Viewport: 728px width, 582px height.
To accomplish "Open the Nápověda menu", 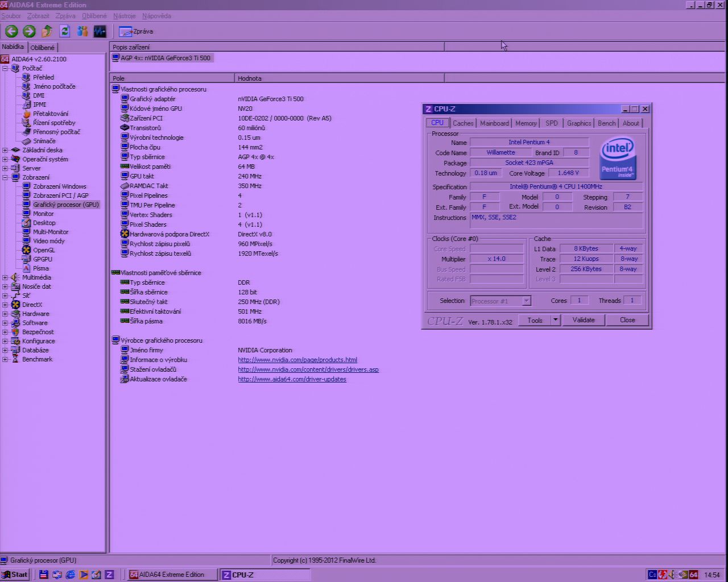I will [156, 16].
